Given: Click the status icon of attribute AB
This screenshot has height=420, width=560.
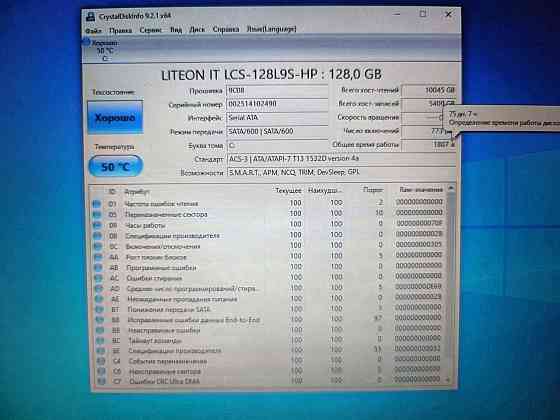Looking at the screenshot, I should [x=99, y=268].
